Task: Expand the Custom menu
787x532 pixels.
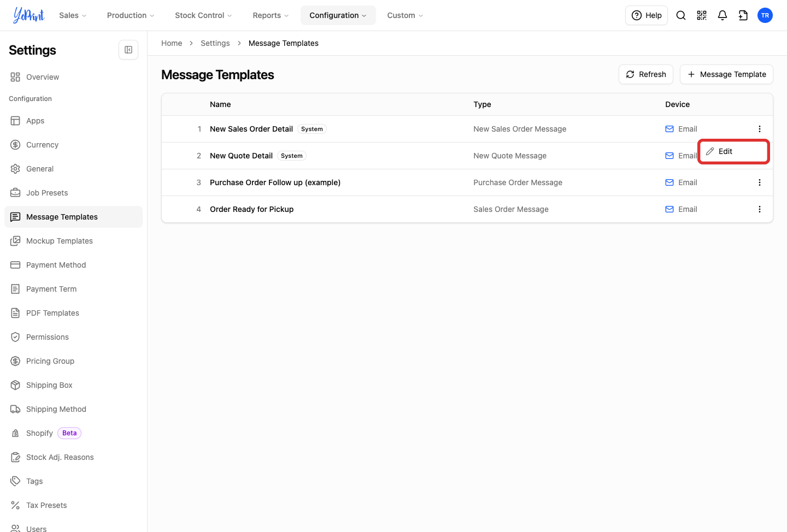Action: (405, 15)
